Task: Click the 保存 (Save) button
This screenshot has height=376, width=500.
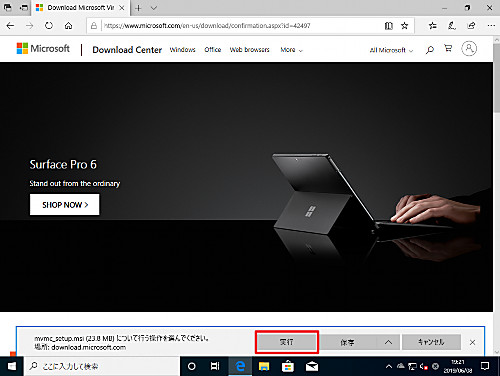Action: 348,342
